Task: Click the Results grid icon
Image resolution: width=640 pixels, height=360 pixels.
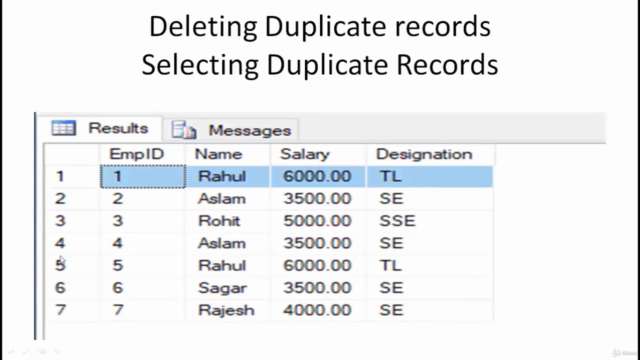Action: point(63,128)
